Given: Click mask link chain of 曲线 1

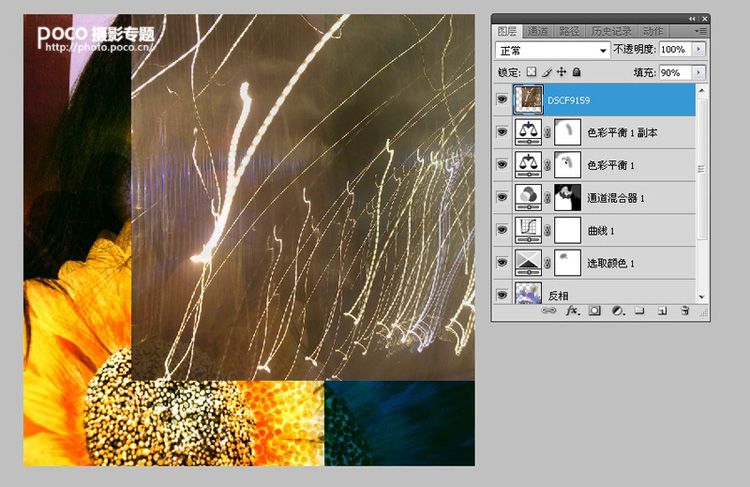Looking at the screenshot, I should tap(548, 230).
